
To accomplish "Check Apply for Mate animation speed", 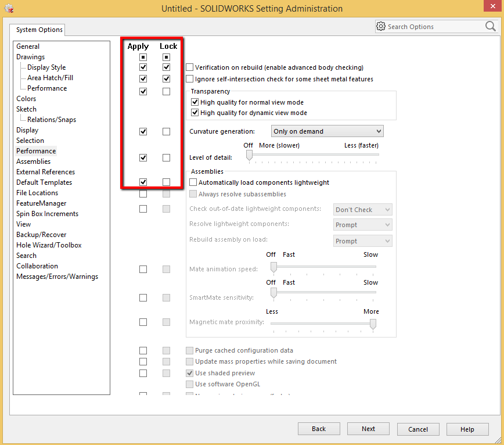I will coord(143,269).
